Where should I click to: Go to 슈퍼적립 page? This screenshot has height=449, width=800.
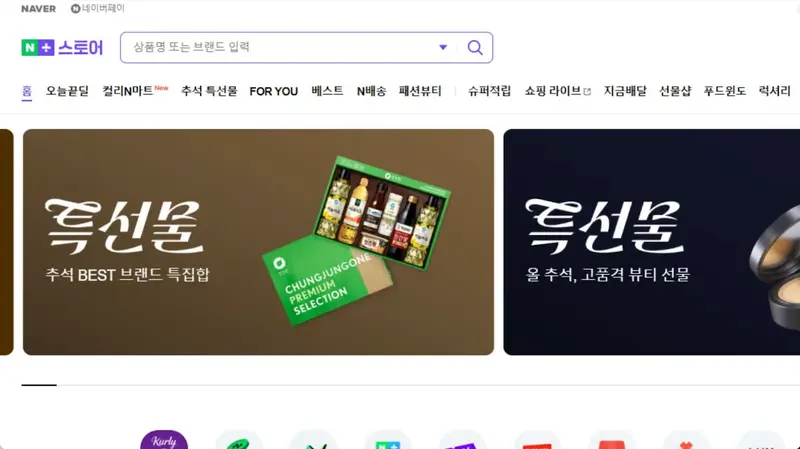pos(489,91)
